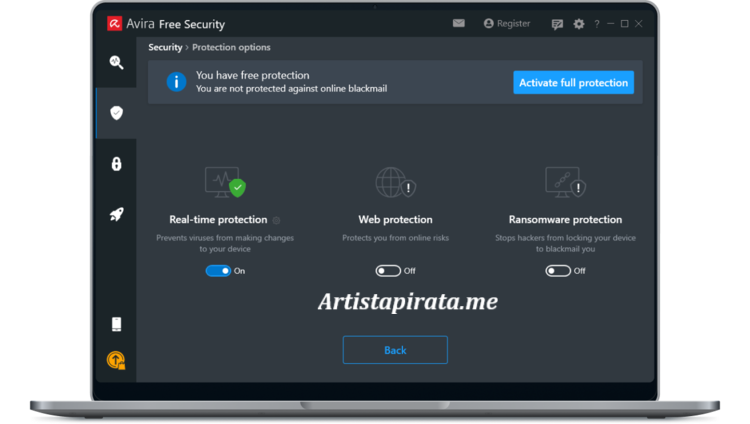Select the Security shield icon in sidebar
The image size is (750, 424).
tap(116, 113)
